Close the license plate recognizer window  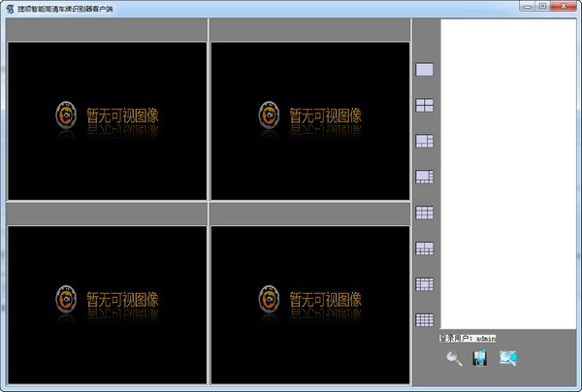coord(563,6)
